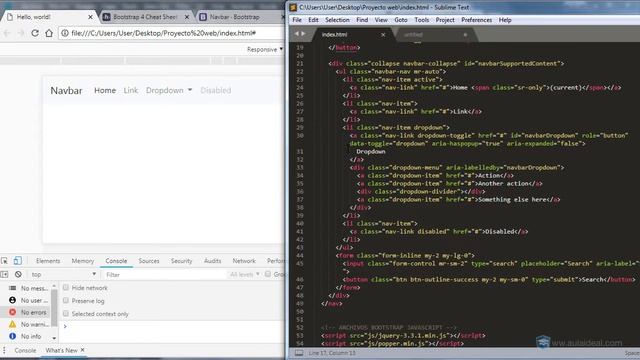Click the Navbar brand link
The height and width of the screenshot is (360, 640).
[66, 91]
